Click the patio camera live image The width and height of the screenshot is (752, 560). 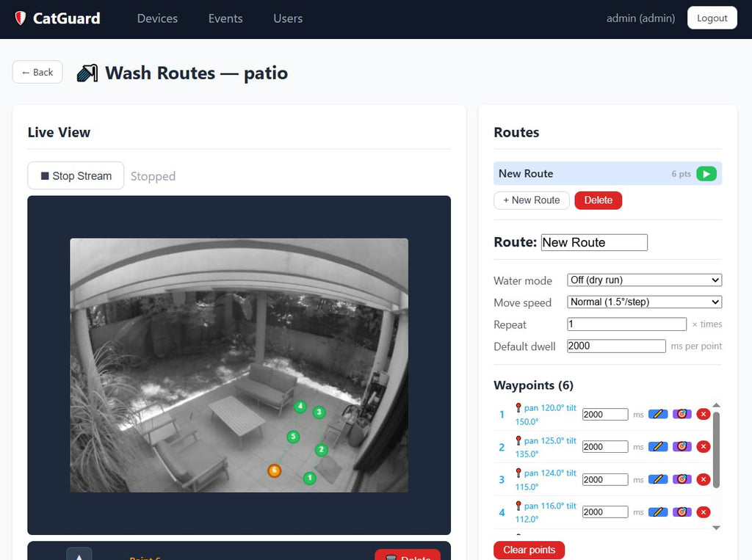tap(239, 366)
